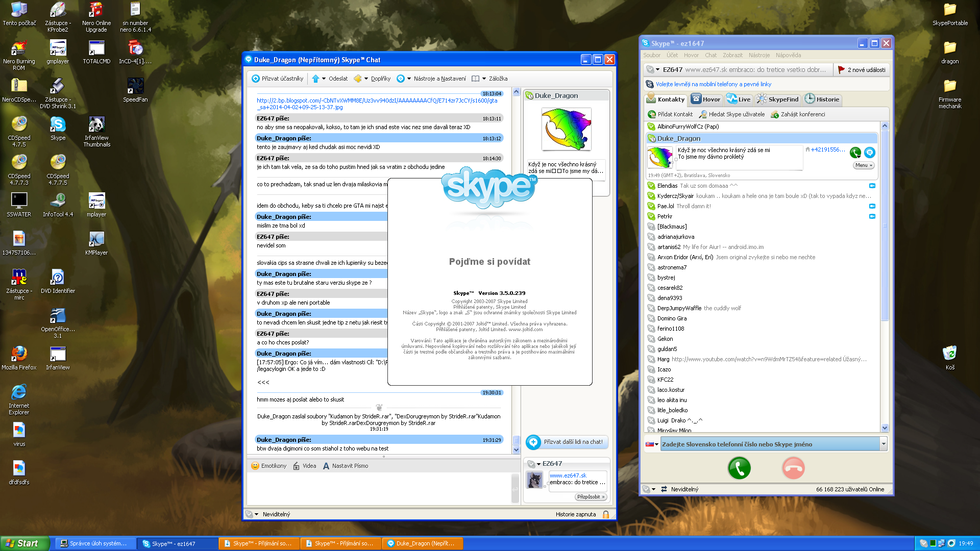Viewport: 980px width, 551px height.
Task: Open Záložka dropdown arrow in chat toolbar
Action: point(484,79)
